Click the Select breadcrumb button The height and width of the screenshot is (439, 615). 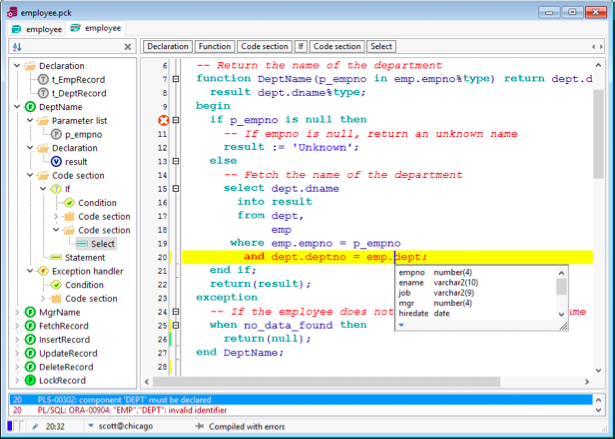tap(381, 46)
